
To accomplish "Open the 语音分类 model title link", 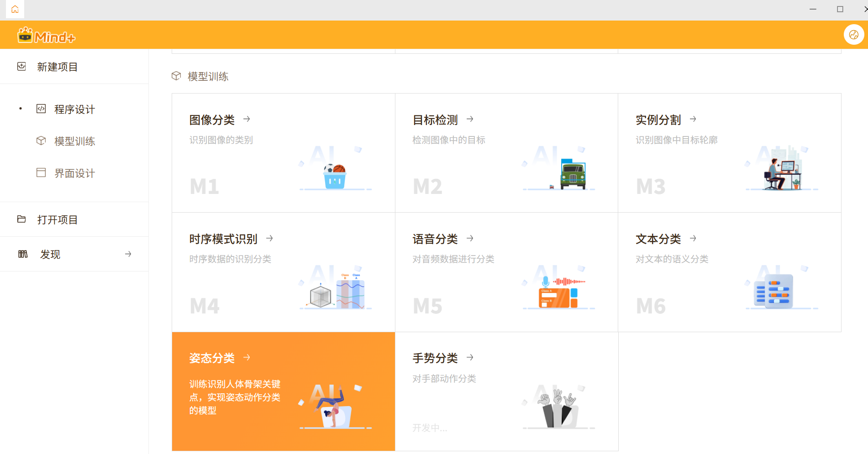I will 435,239.
